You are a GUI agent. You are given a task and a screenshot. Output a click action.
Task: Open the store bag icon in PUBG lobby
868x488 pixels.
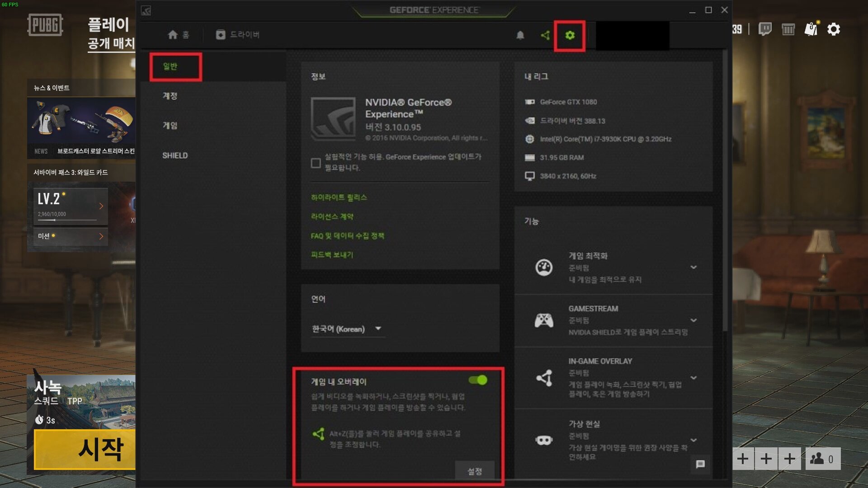pos(811,29)
